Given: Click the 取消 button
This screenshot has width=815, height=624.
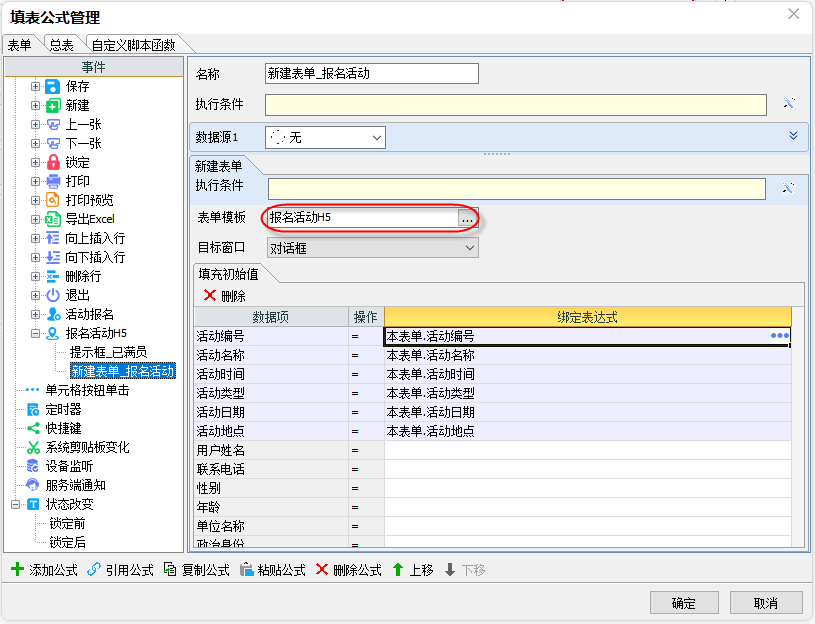Looking at the screenshot, I should pyautogui.click(x=766, y=603).
